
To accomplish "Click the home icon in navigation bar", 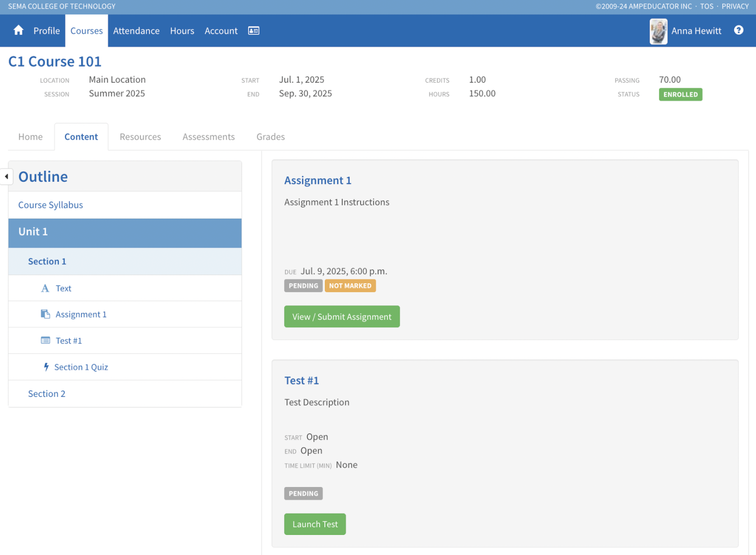I will tap(18, 30).
